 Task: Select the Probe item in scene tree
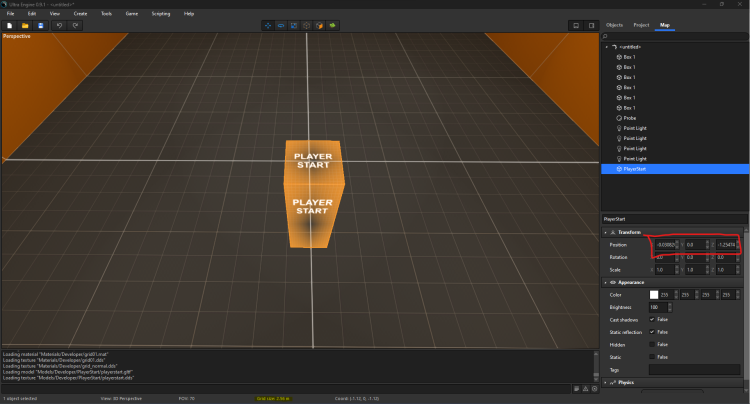[630, 118]
